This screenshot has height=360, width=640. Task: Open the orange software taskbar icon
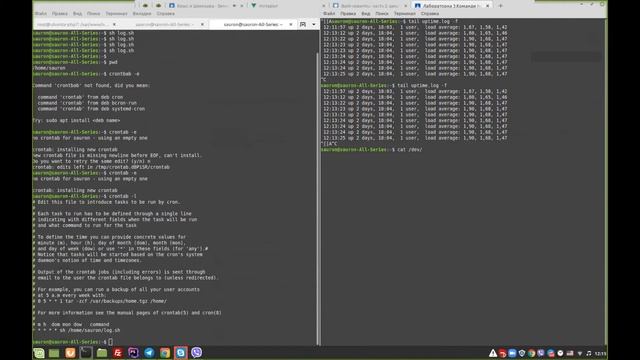70,353
